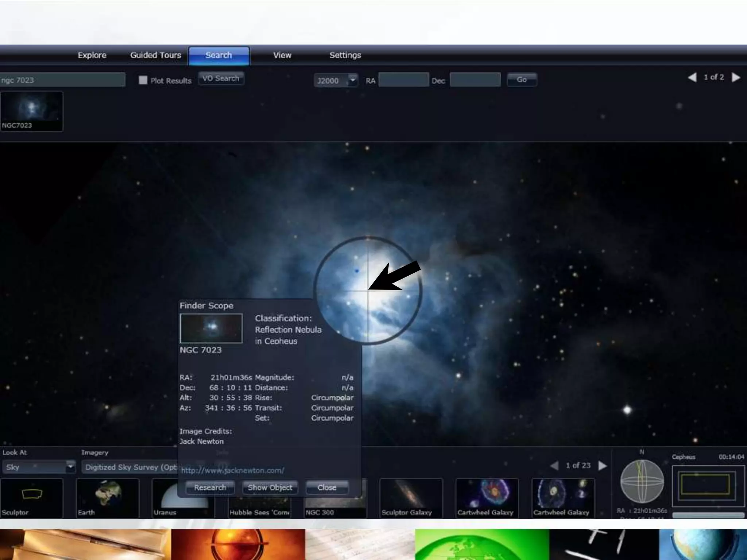This screenshot has height=560, width=747.
Task: Click previous arrow in search results pager
Action: [692, 77]
